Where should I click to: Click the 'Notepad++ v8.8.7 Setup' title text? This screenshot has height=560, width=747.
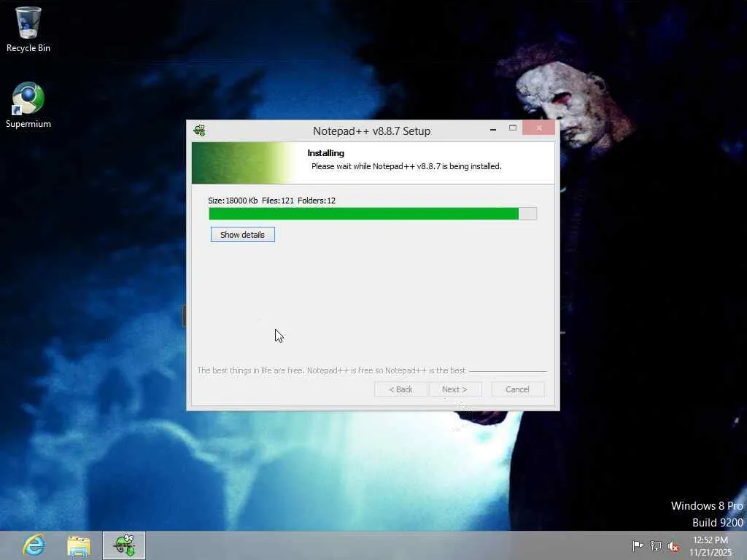point(371,131)
